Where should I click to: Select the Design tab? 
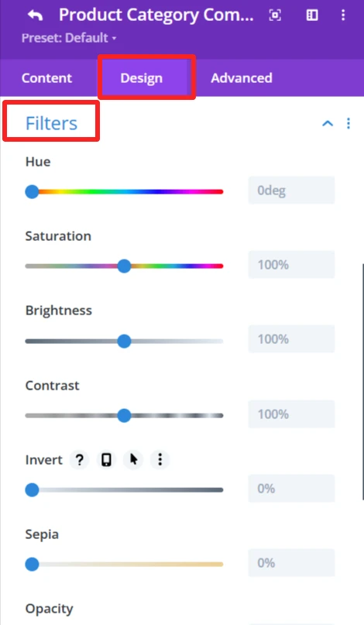coord(142,78)
